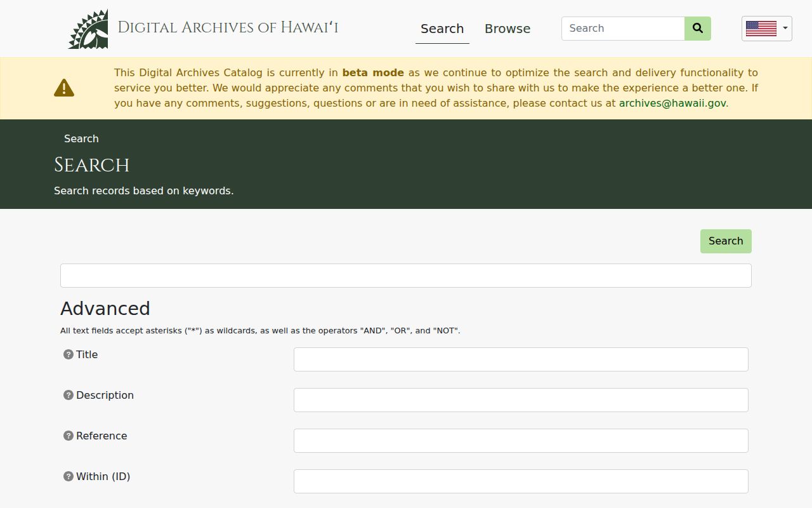Open the Search tab in navigation
The width and height of the screenshot is (812, 508).
pos(442,29)
